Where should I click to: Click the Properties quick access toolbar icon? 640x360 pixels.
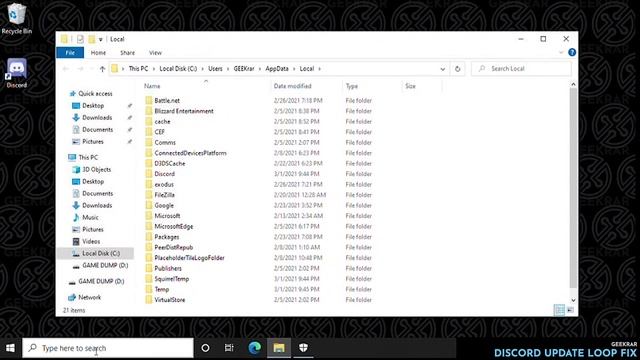tap(80, 39)
